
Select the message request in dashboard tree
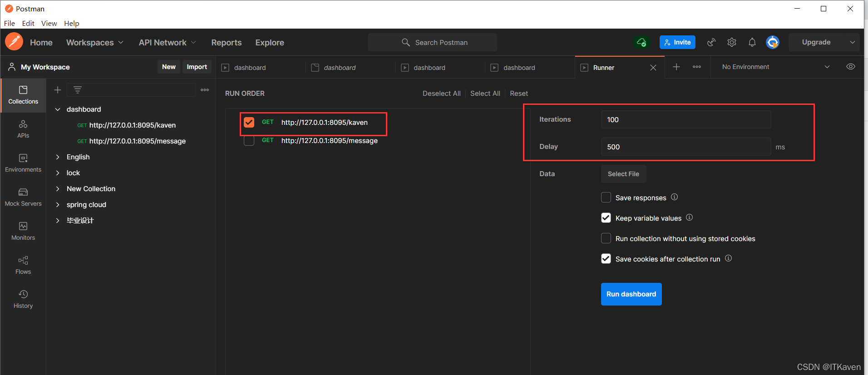pos(132,141)
